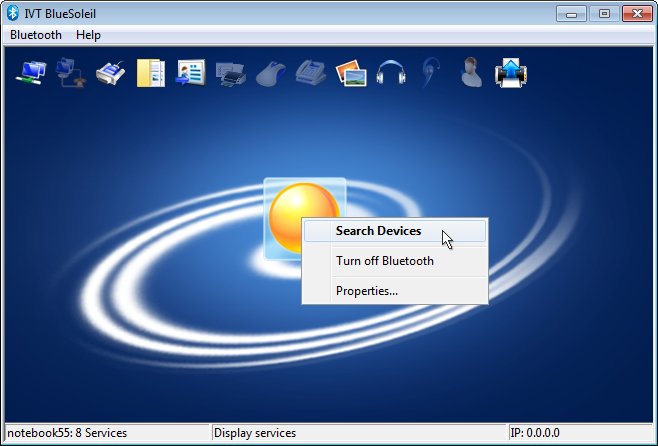Select the stereo headphones AV icon

coord(391,73)
